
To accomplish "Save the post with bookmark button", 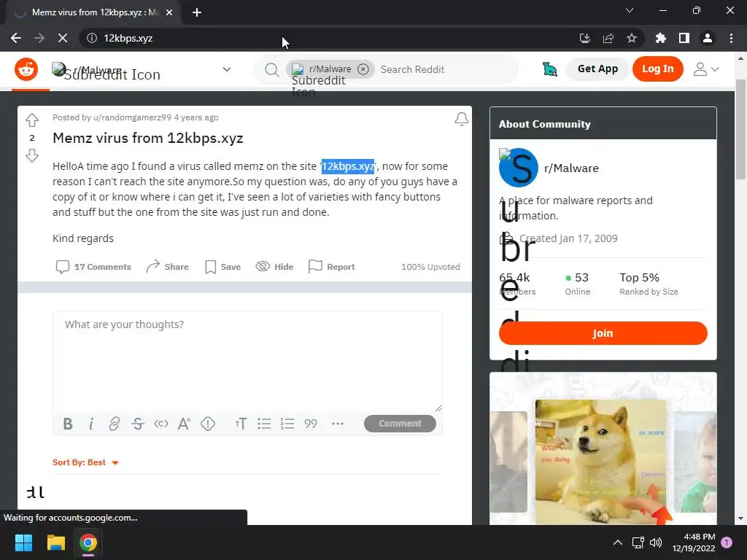I will [222, 267].
